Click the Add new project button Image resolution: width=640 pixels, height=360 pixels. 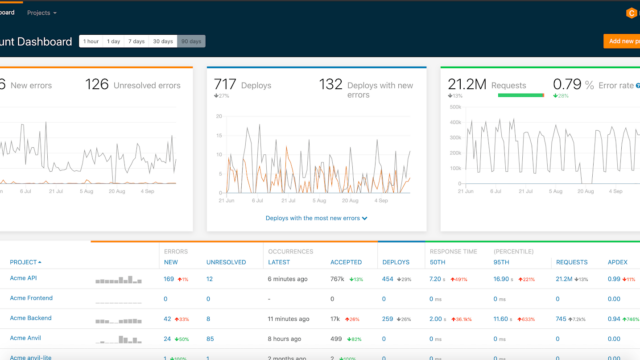[622, 41]
